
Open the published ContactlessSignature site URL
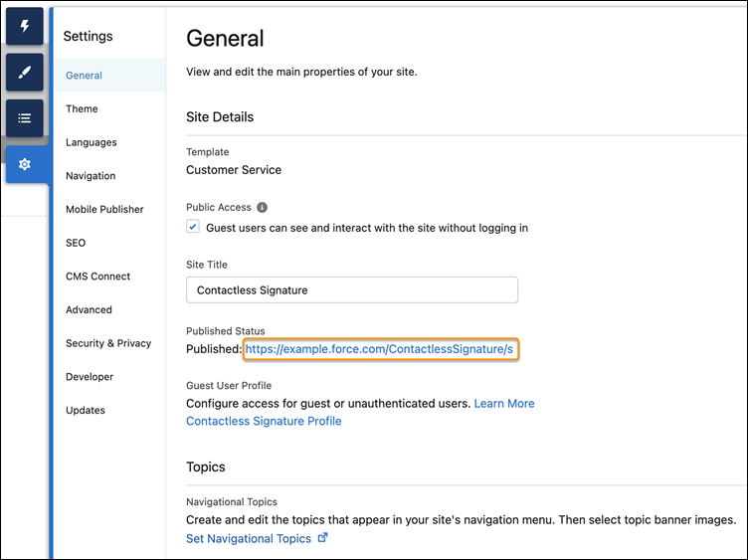click(x=379, y=349)
